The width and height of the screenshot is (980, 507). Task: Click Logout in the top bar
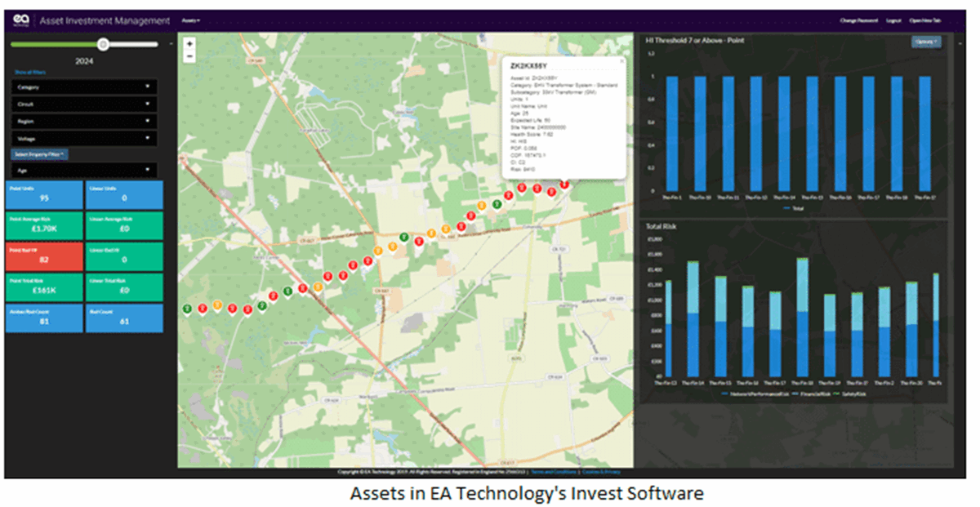click(x=893, y=20)
